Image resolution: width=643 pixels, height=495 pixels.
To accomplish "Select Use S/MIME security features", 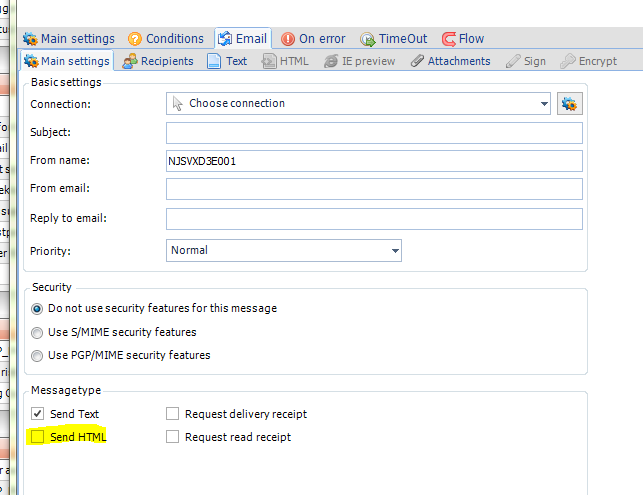I will [38, 332].
